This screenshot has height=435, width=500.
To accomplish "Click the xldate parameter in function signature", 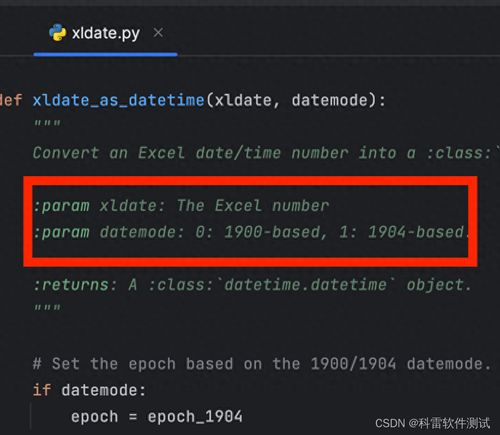I will [x=243, y=100].
